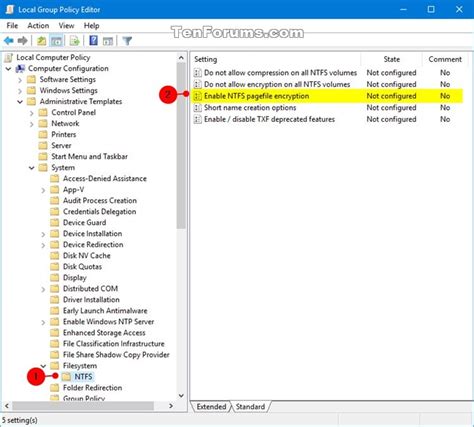Select Short name creation options setting

pos(250,108)
